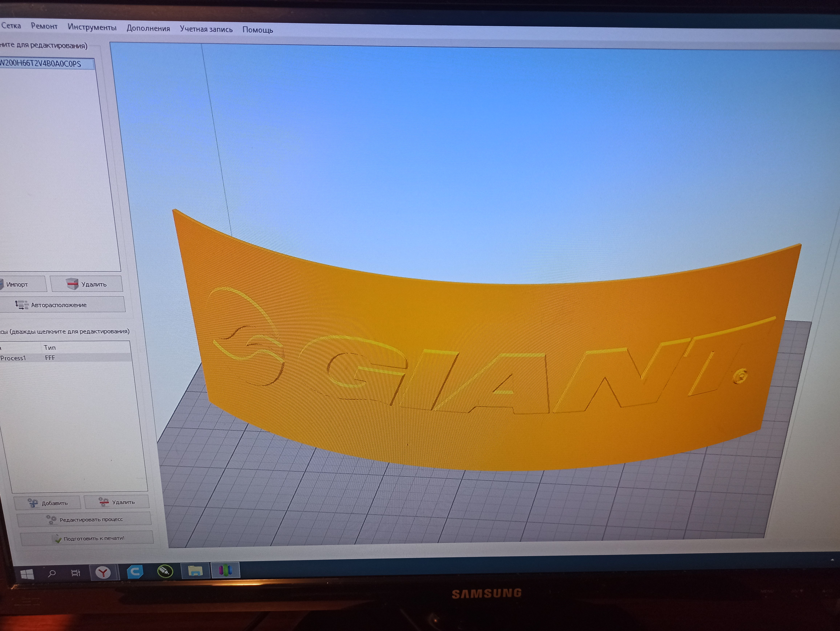Open Yandex Browser from the taskbar
This screenshot has width=840, height=631.
(x=103, y=572)
